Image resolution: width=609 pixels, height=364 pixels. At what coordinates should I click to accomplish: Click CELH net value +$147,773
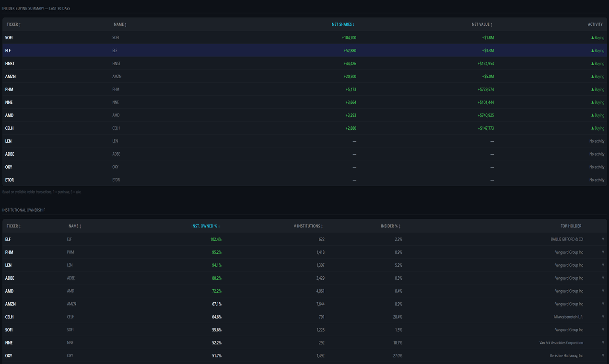pyautogui.click(x=486, y=128)
